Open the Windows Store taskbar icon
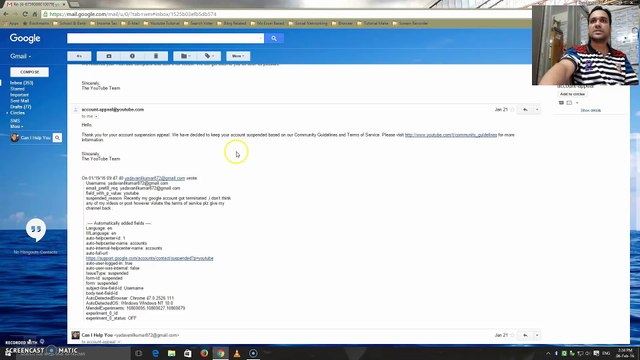 point(188,353)
